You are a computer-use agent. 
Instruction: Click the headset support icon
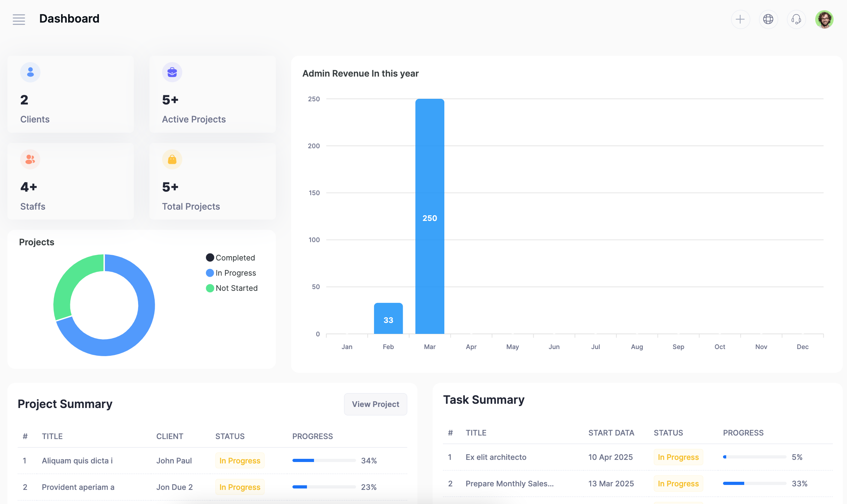(x=796, y=19)
